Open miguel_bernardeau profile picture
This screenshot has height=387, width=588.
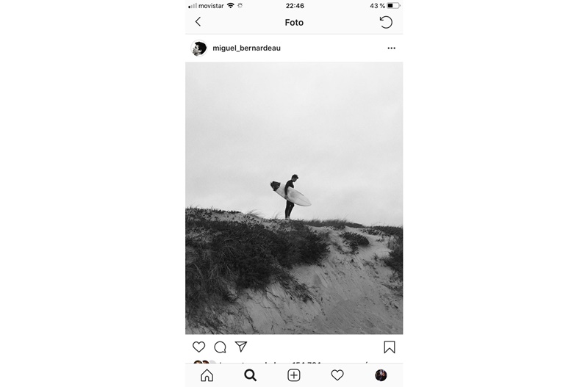[x=199, y=48]
